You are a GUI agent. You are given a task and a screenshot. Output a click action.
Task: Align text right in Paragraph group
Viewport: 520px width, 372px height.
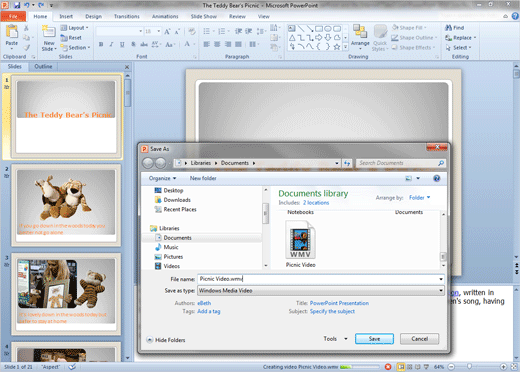[x=228, y=44]
